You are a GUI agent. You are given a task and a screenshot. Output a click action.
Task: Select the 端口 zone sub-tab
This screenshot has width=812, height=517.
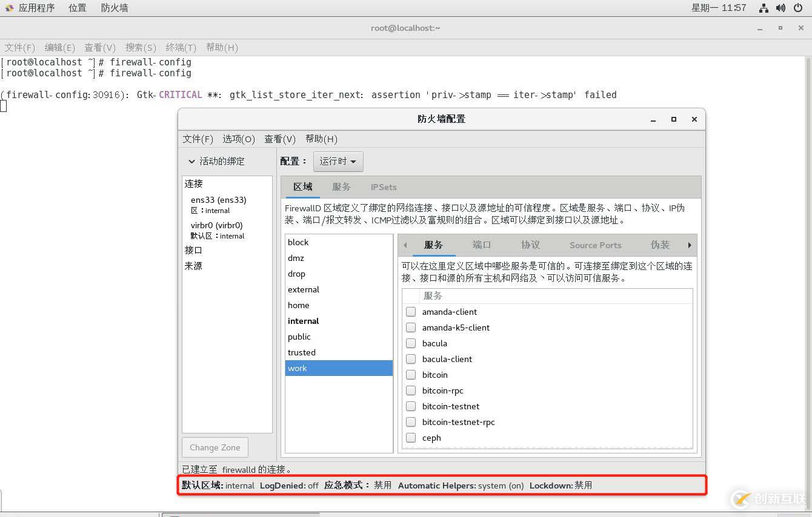(x=482, y=245)
